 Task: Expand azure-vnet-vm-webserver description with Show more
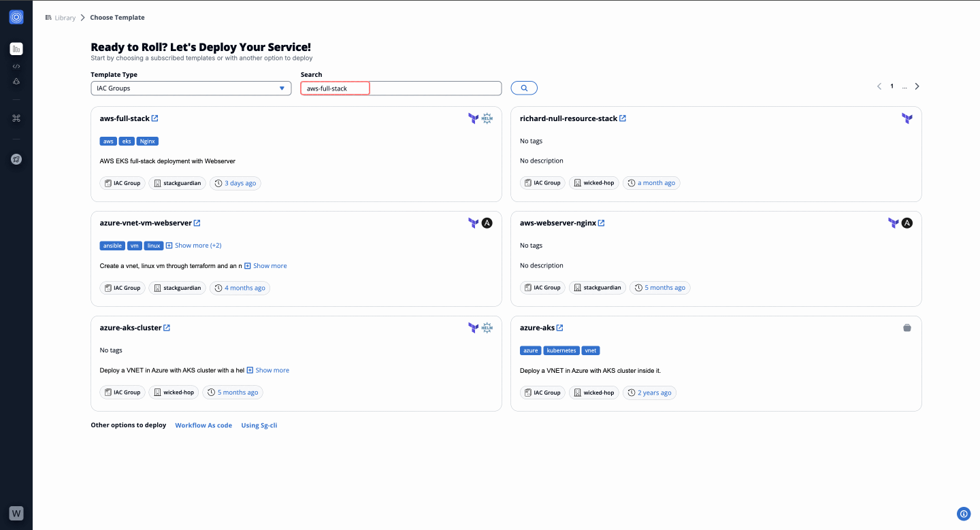266,266
